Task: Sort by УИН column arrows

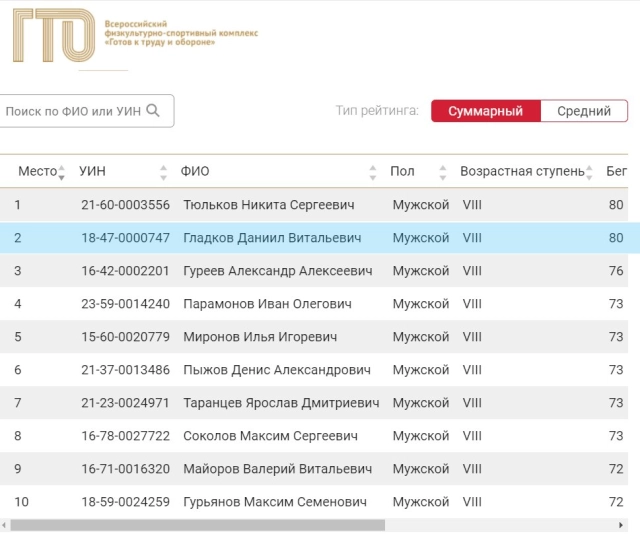Action: pos(163,172)
